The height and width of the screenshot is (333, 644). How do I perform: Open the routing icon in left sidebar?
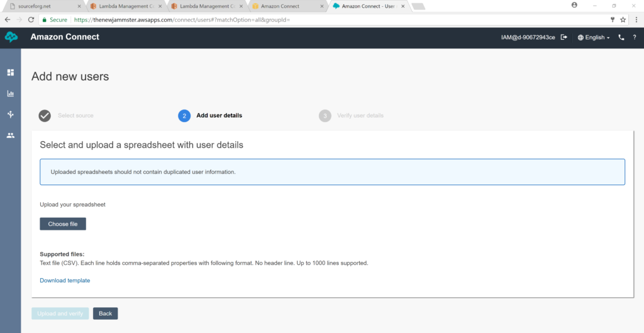(11, 115)
